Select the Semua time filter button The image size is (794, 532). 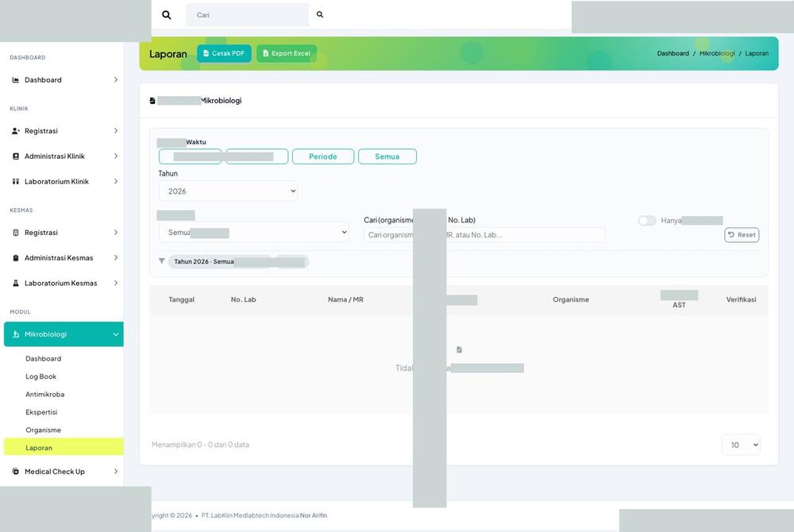(x=387, y=156)
